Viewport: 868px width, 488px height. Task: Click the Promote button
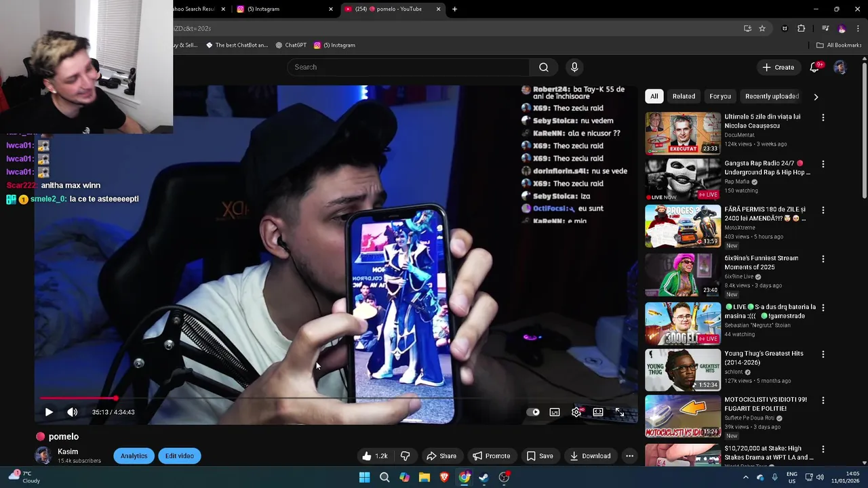[x=491, y=456]
